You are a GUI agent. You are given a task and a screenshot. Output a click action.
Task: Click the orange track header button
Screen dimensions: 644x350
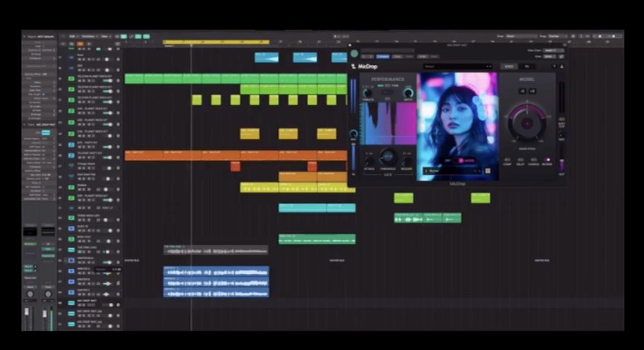point(80,43)
